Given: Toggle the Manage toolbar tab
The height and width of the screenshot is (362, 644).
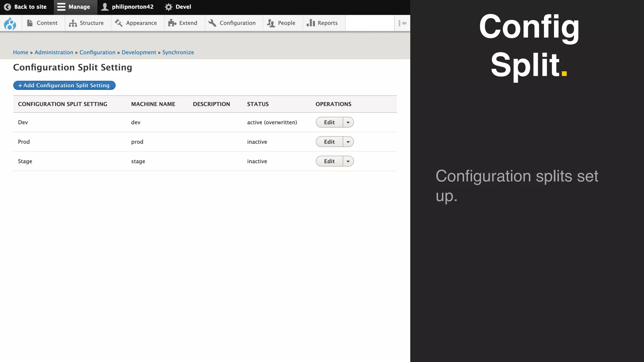Looking at the screenshot, I should 75,7.
